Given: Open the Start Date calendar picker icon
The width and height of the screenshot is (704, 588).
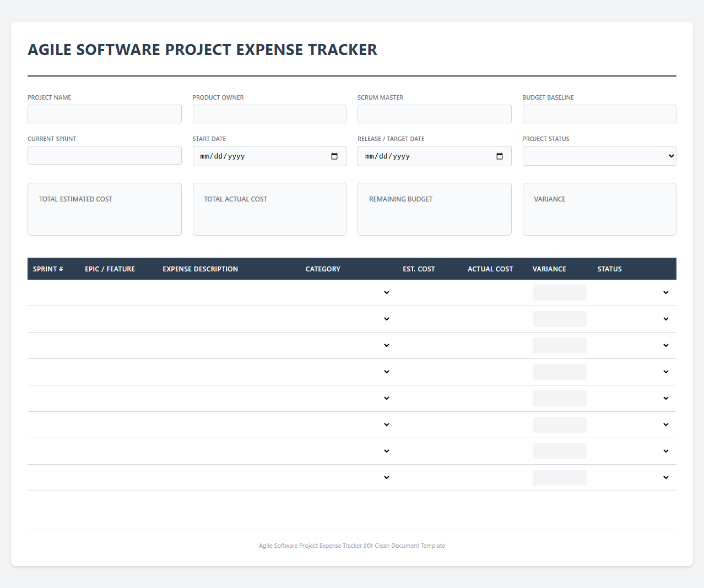Looking at the screenshot, I should tap(334, 156).
